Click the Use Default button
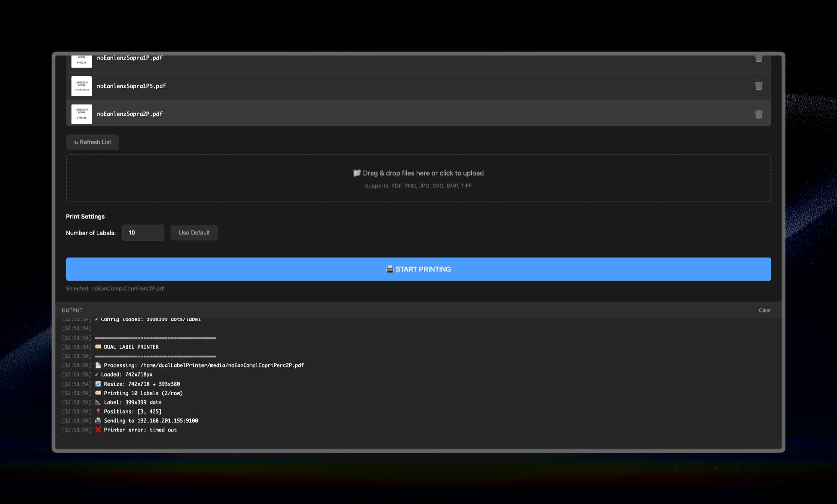Screen dimensions: 837x504 point(194,233)
